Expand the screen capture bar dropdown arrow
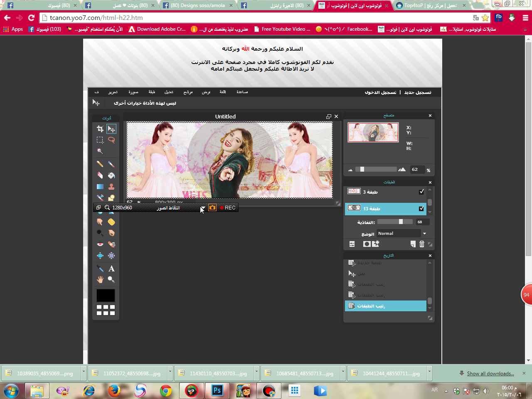This screenshot has height=399, width=532. 202,208
